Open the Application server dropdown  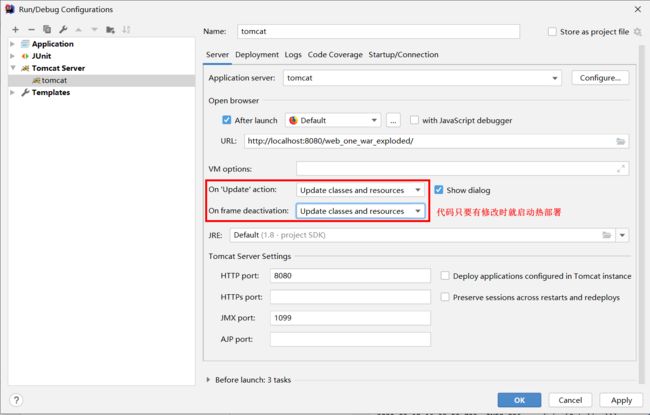422,78
